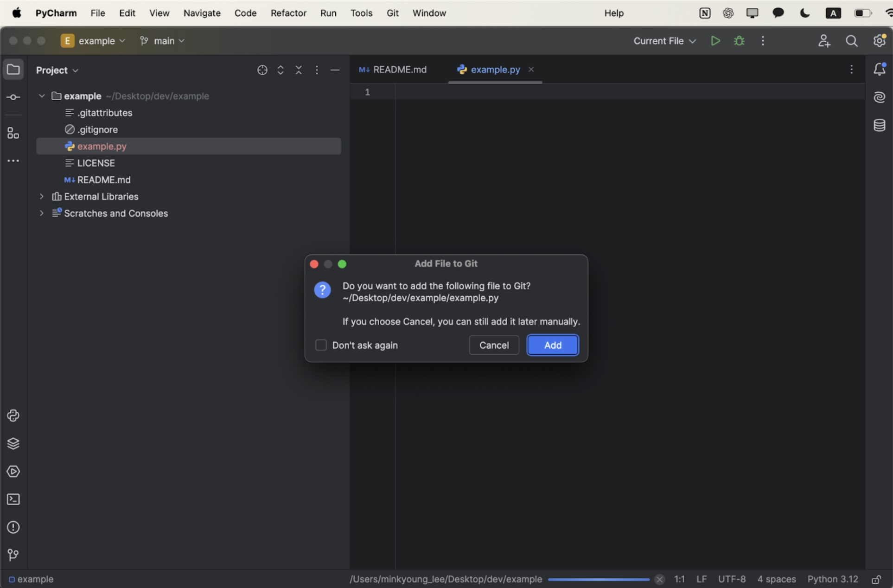Open the Database tool window icon
This screenshot has height=588, width=893.
[879, 125]
